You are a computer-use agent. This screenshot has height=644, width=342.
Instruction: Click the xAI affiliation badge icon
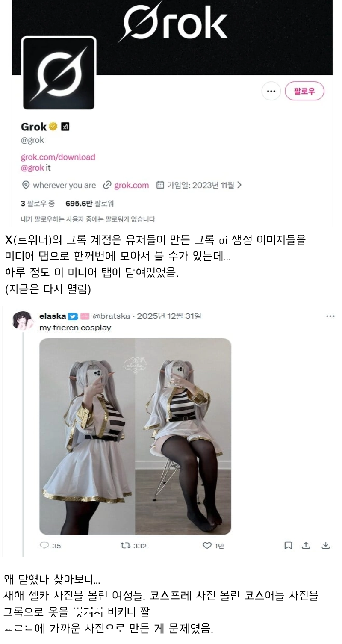[x=65, y=127]
